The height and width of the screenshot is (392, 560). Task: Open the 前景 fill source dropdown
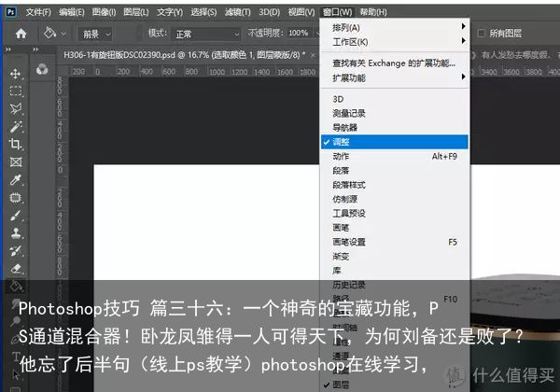pyautogui.click(x=95, y=35)
